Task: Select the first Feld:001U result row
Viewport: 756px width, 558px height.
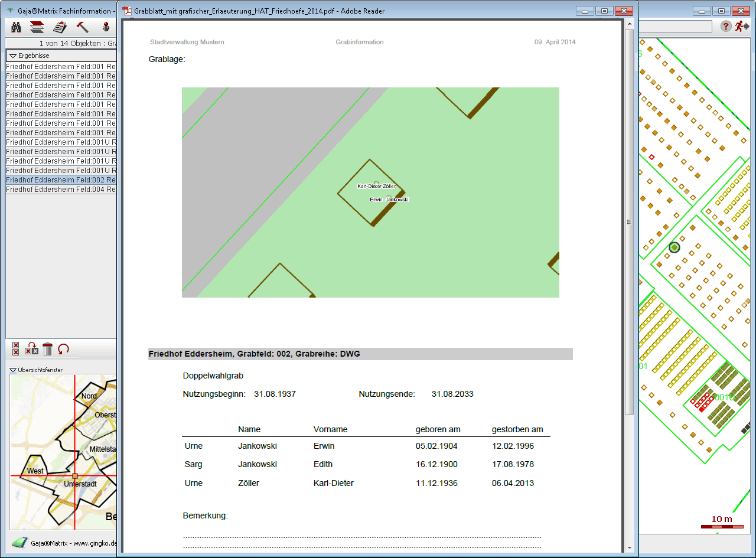Action: [x=61, y=142]
